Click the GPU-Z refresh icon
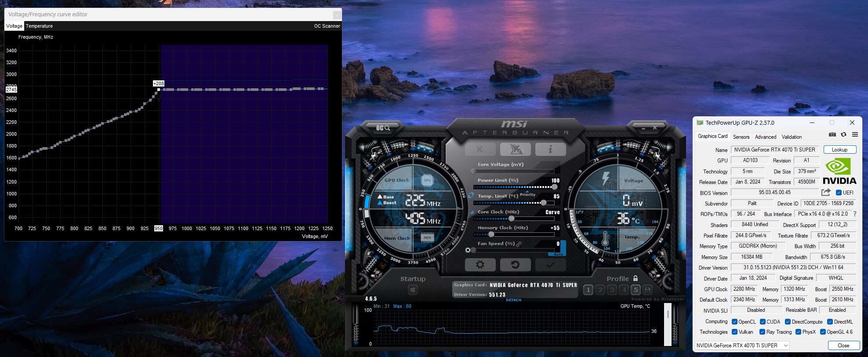 pyautogui.click(x=843, y=134)
